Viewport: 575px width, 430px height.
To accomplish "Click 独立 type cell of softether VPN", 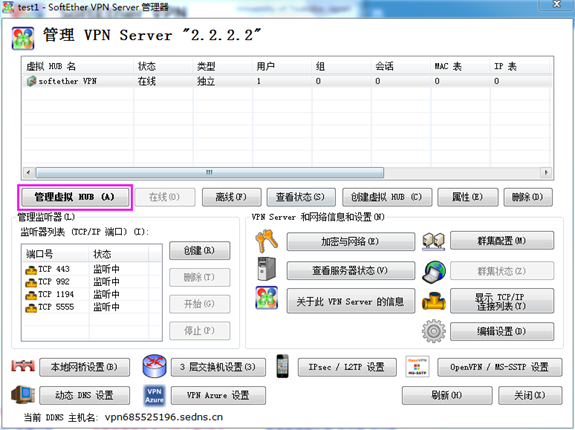I will [206, 81].
